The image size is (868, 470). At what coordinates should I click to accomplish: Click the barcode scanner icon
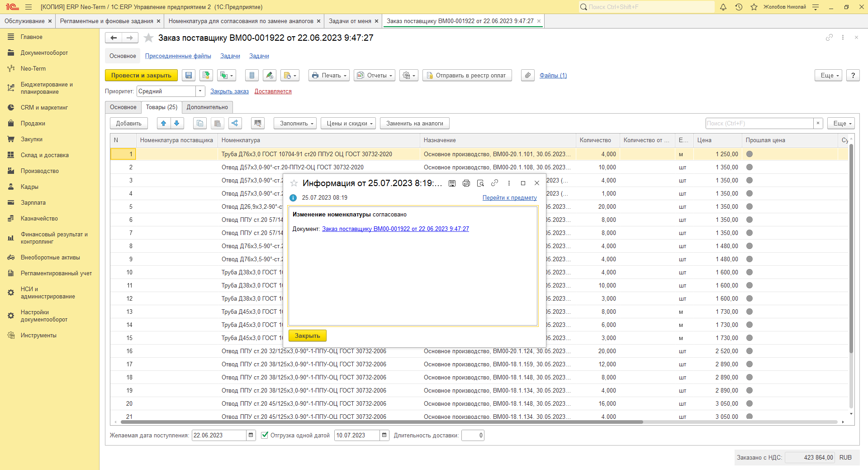[258, 123]
